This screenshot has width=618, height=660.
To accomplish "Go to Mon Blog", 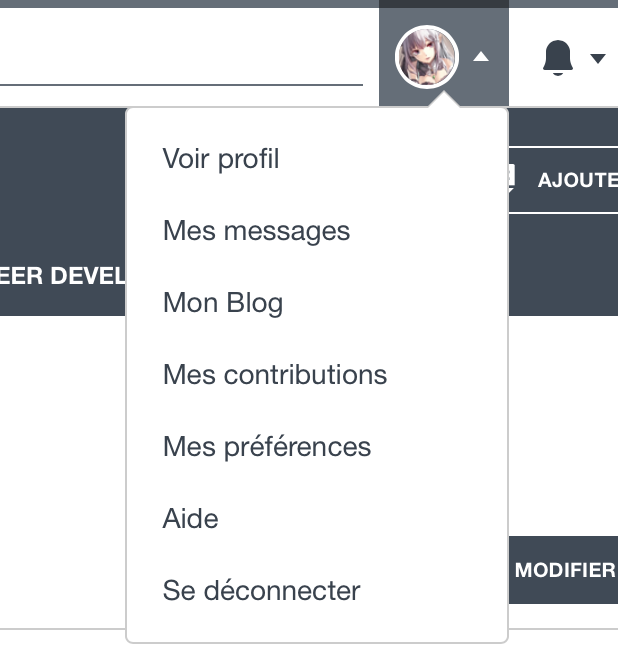I will click(223, 303).
